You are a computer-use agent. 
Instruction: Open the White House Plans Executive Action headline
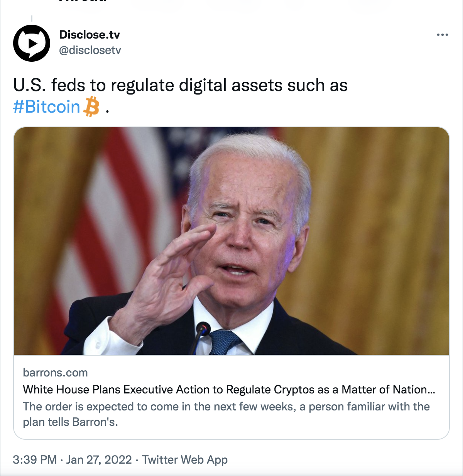pyautogui.click(x=229, y=390)
